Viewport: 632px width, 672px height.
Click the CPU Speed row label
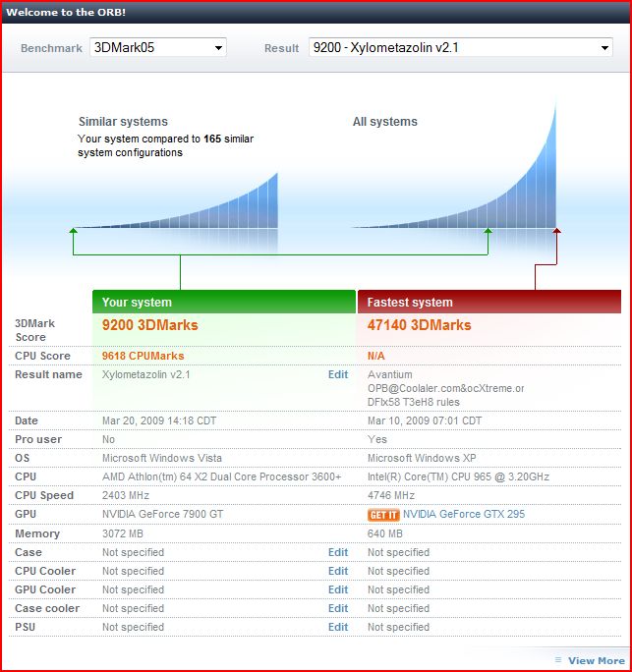[44, 496]
